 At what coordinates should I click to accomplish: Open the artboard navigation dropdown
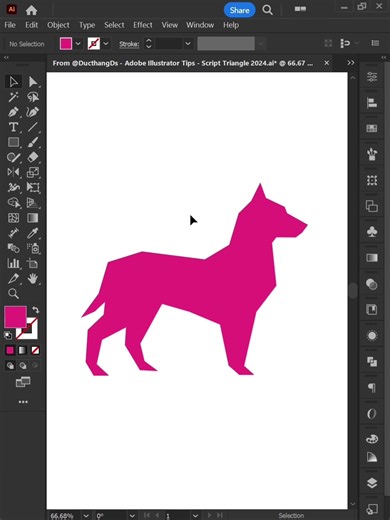tap(195, 516)
